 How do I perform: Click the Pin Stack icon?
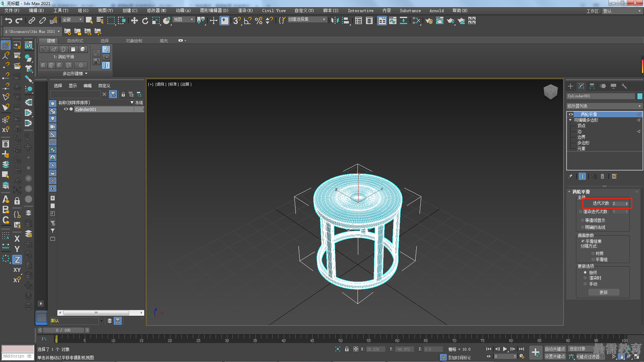[x=570, y=176]
